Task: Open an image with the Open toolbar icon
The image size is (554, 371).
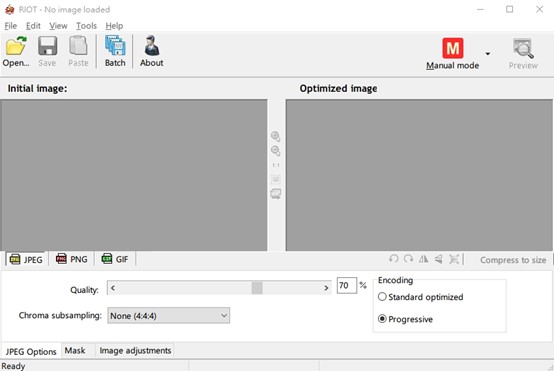Action: (16, 46)
